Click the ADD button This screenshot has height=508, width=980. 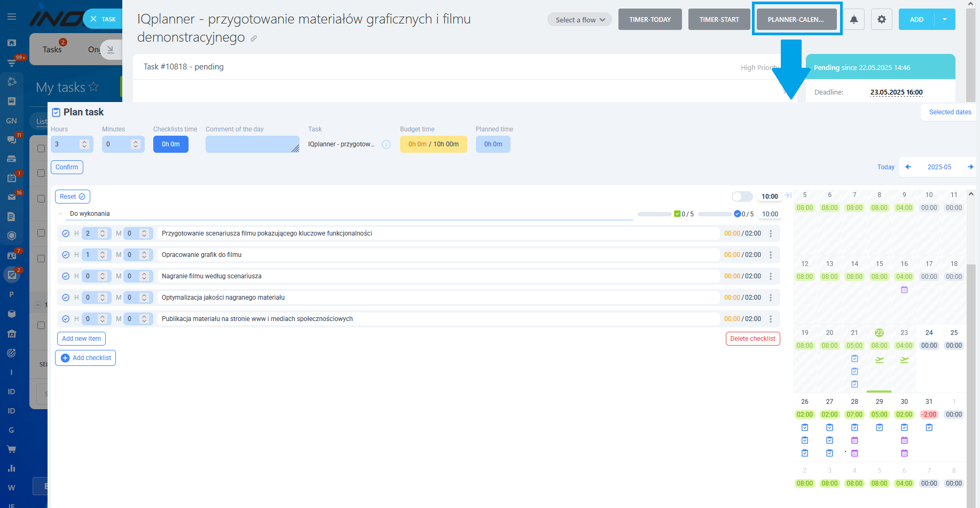[x=917, y=20]
